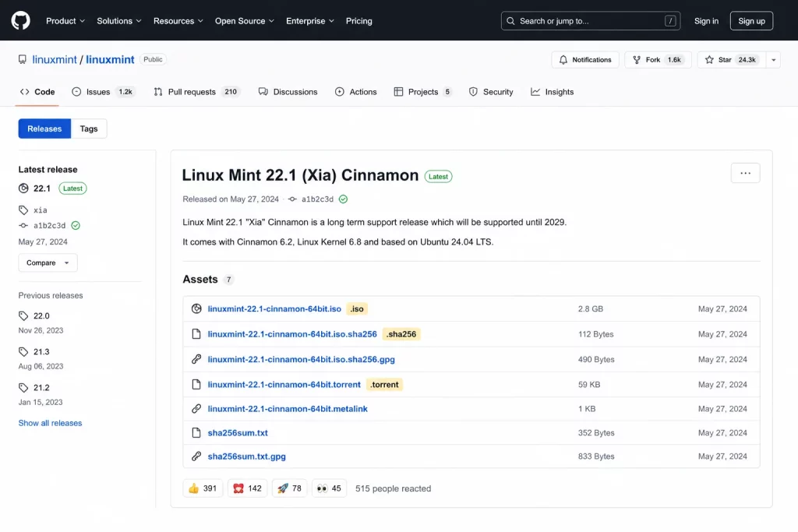Screen dimensions: 798x532
Task: Open previous release 21.3
Action: coord(41,351)
